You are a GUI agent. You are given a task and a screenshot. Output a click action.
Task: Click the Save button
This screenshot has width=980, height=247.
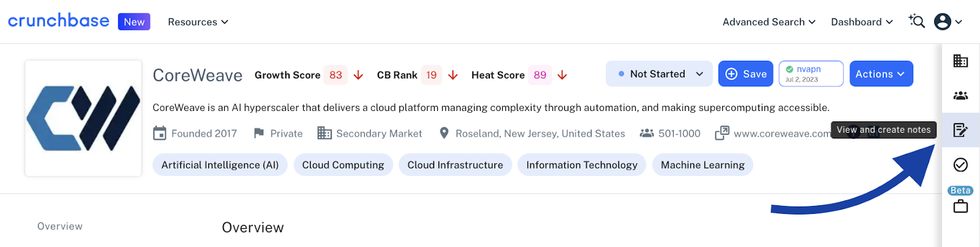(x=745, y=74)
